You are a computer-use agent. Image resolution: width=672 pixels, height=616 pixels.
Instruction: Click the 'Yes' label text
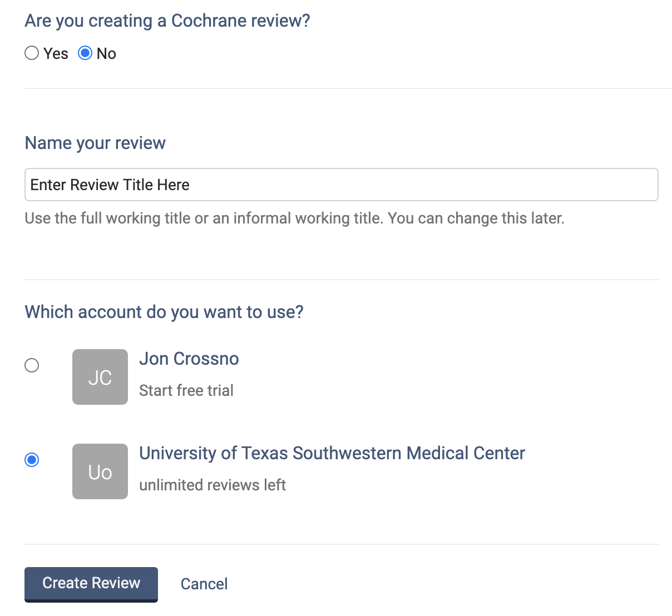56,53
